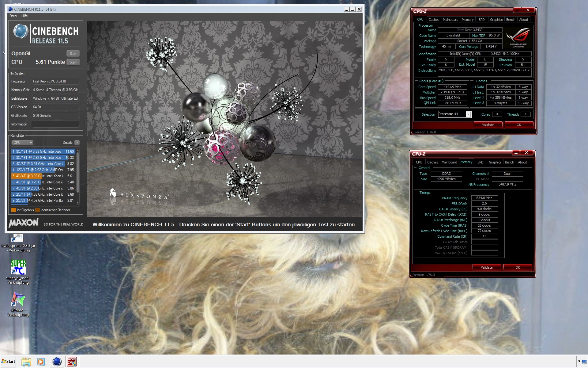
Task: Click the ROG CPU-Z taskbar icon
Action: point(72,362)
